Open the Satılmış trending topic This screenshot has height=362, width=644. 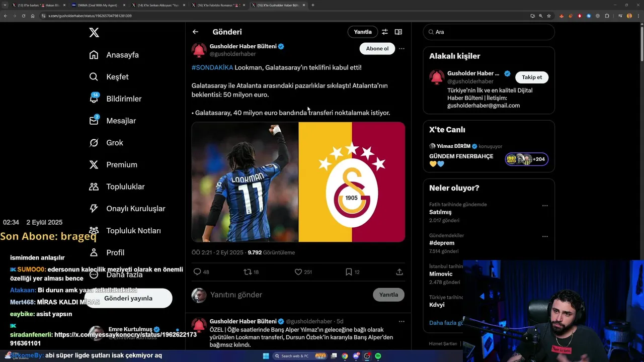point(440,212)
